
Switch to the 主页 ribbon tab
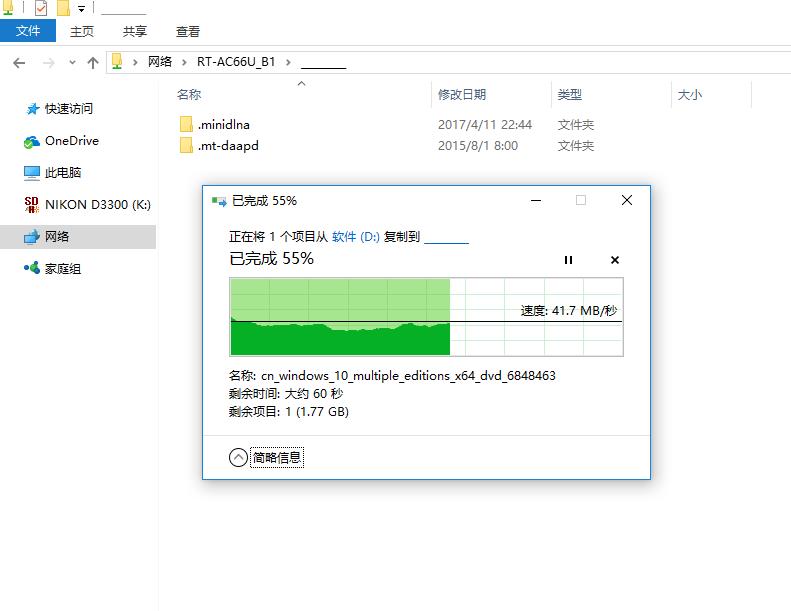coord(82,31)
